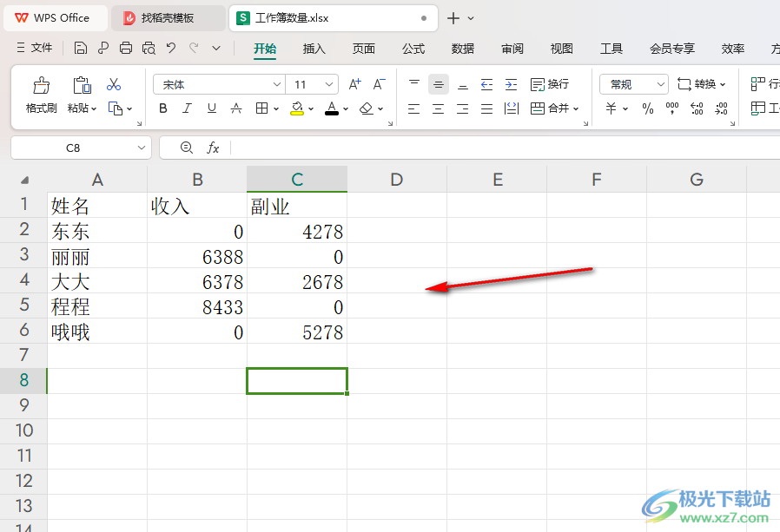Viewport: 780px width, 532px height.
Task: Click the Paste clipboard icon
Action: (82, 85)
